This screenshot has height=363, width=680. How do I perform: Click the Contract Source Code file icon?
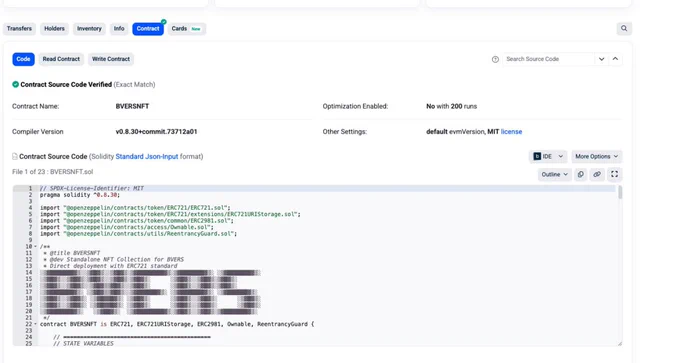[x=15, y=157]
